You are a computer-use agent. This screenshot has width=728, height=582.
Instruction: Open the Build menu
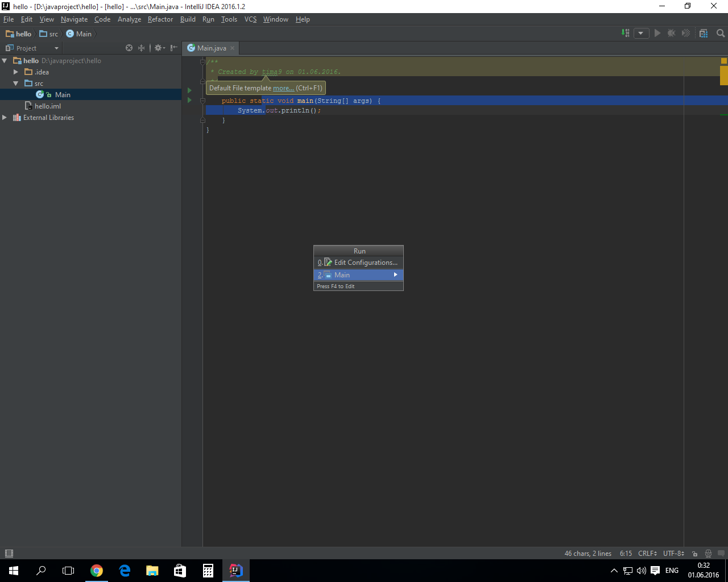[x=188, y=19]
